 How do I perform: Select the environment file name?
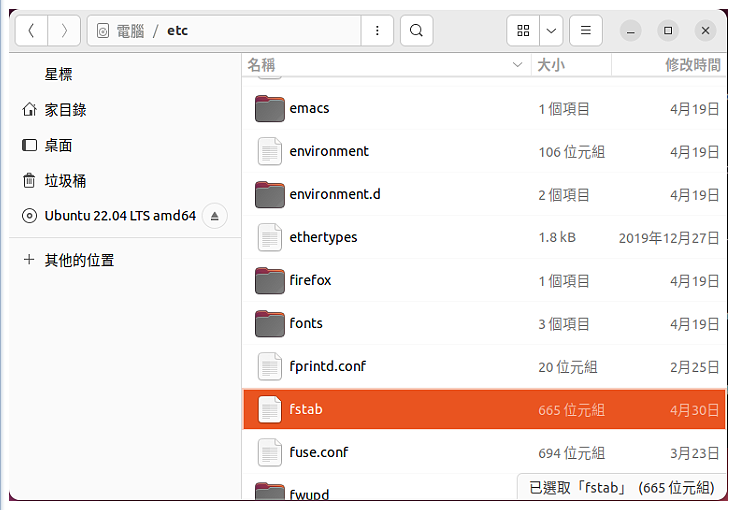(x=329, y=151)
